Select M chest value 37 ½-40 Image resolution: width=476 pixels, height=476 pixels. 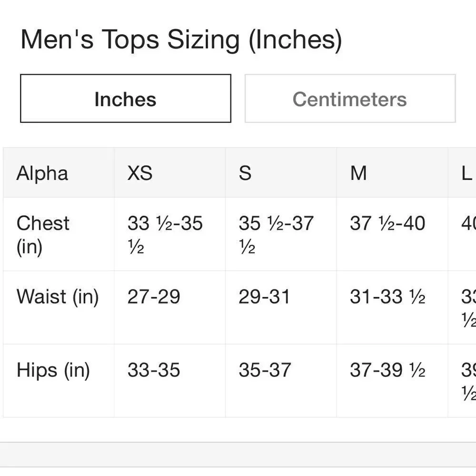(x=387, y=223)
